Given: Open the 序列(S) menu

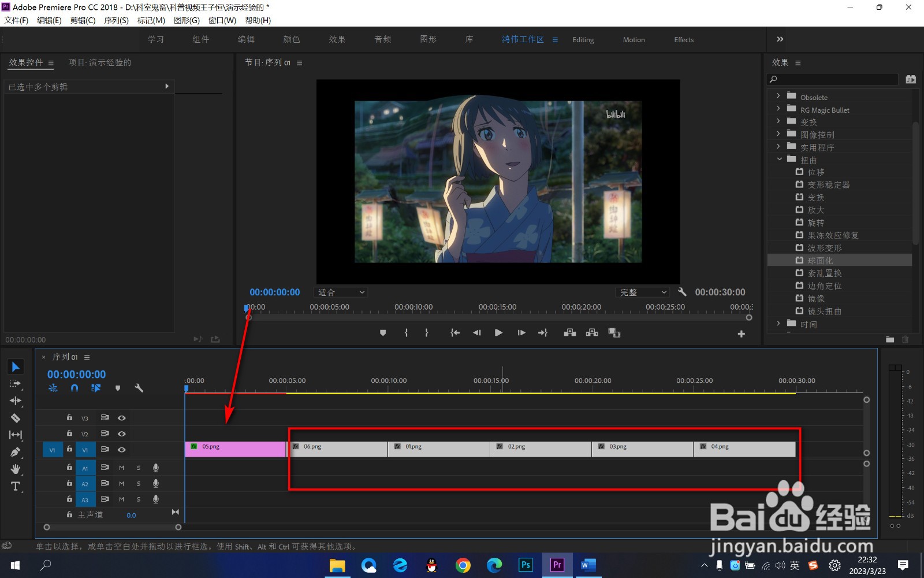Looking at the screenshot, I should click(x=116, y=20).
